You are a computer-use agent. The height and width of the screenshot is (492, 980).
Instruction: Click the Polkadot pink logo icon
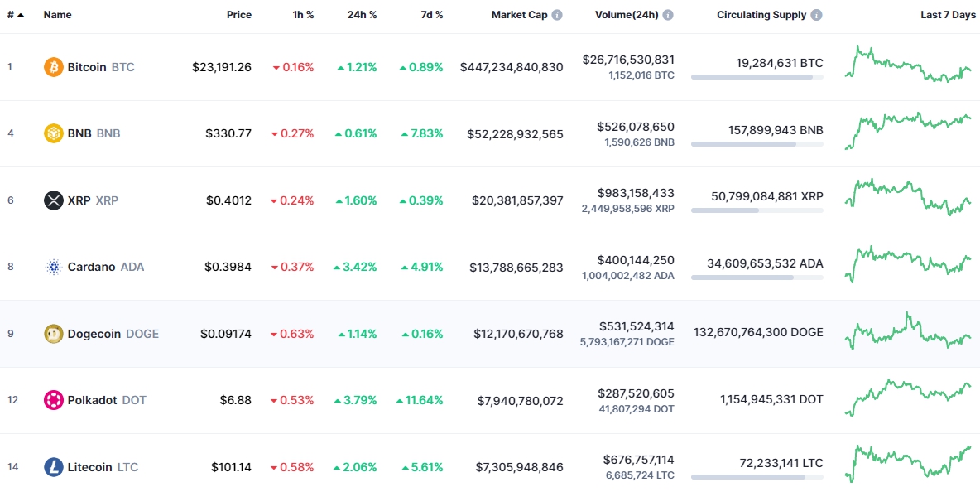(54, 400)
